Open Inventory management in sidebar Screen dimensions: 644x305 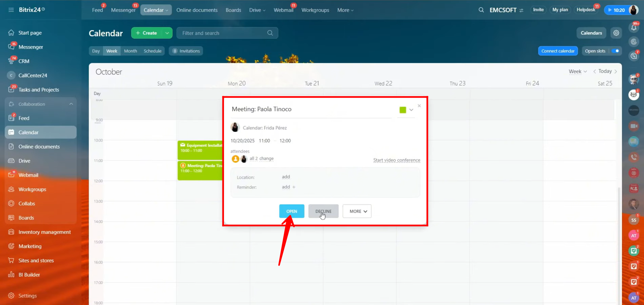click(x=44, y=232)
